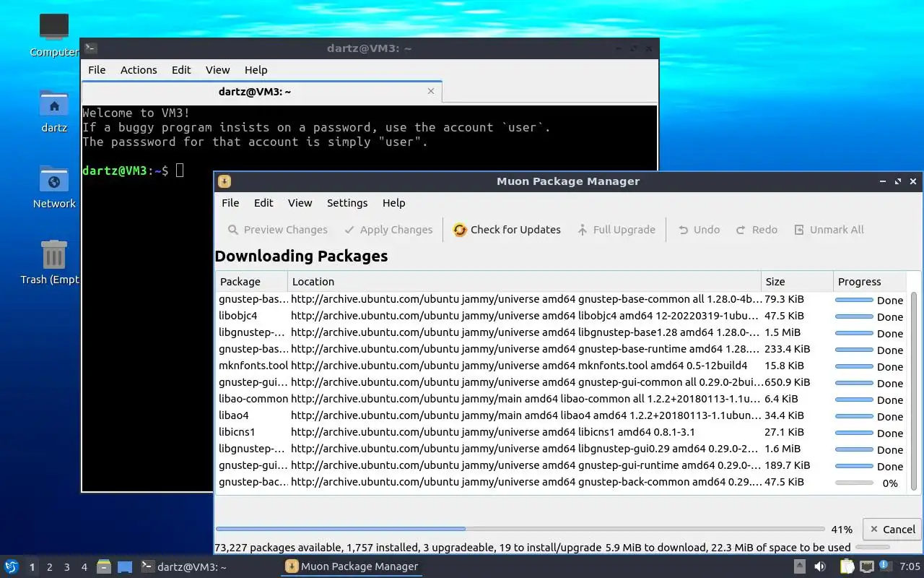This screenshot has width=924, height=578.
Task: Open the Network desktop icon
Action: click(54, 187)
